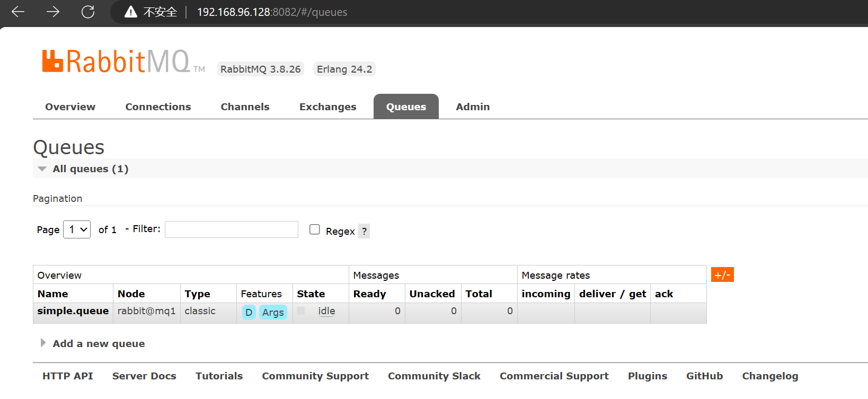
Task: Collapse the All queues section
Action: tap(91, 169)
